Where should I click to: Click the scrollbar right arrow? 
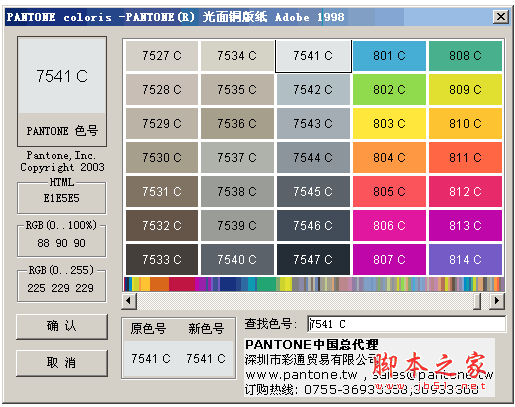(497, 301)
